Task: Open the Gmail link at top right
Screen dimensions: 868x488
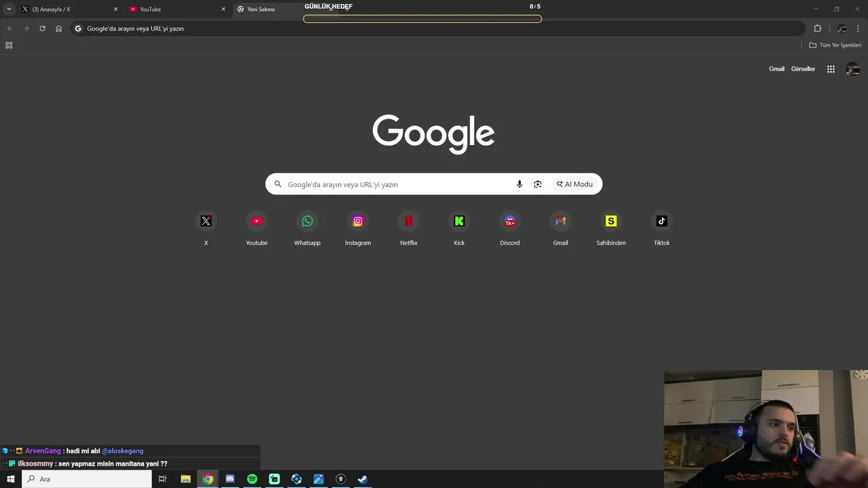Action: point(776,69)
